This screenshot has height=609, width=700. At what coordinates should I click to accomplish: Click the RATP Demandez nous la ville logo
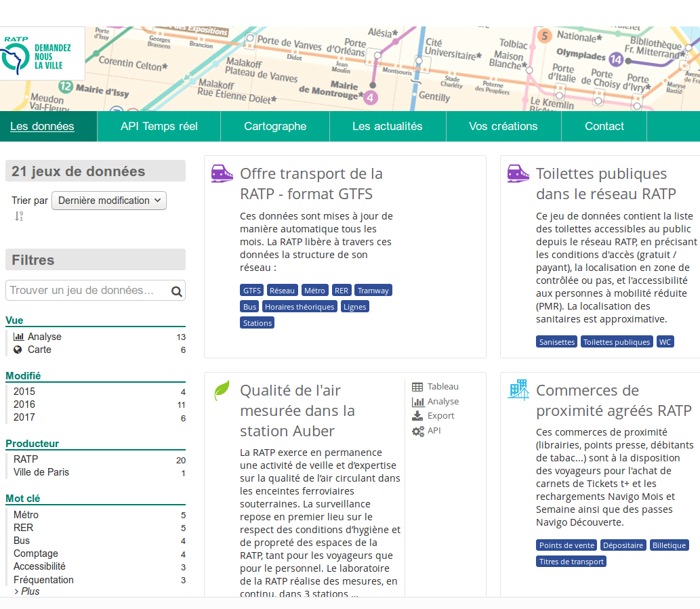(41, 54)
